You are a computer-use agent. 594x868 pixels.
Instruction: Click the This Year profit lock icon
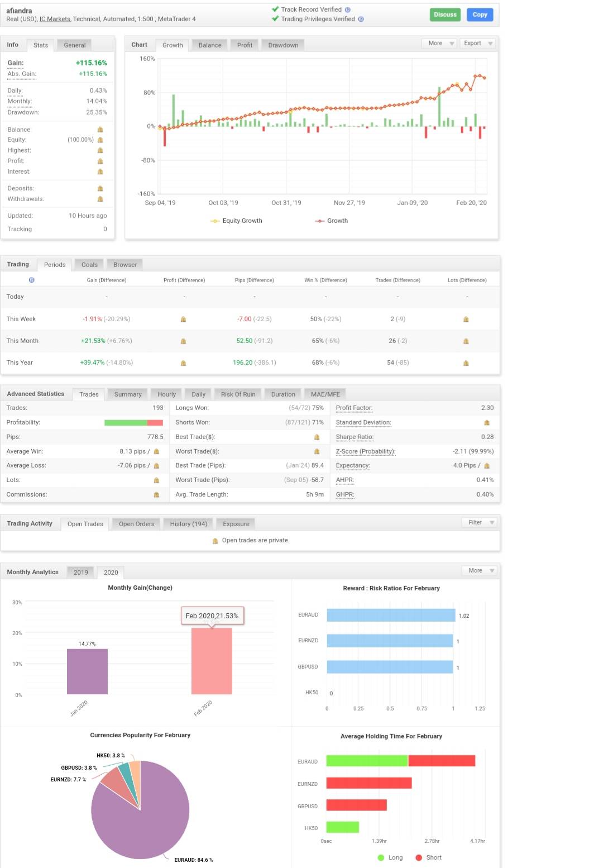183,363
